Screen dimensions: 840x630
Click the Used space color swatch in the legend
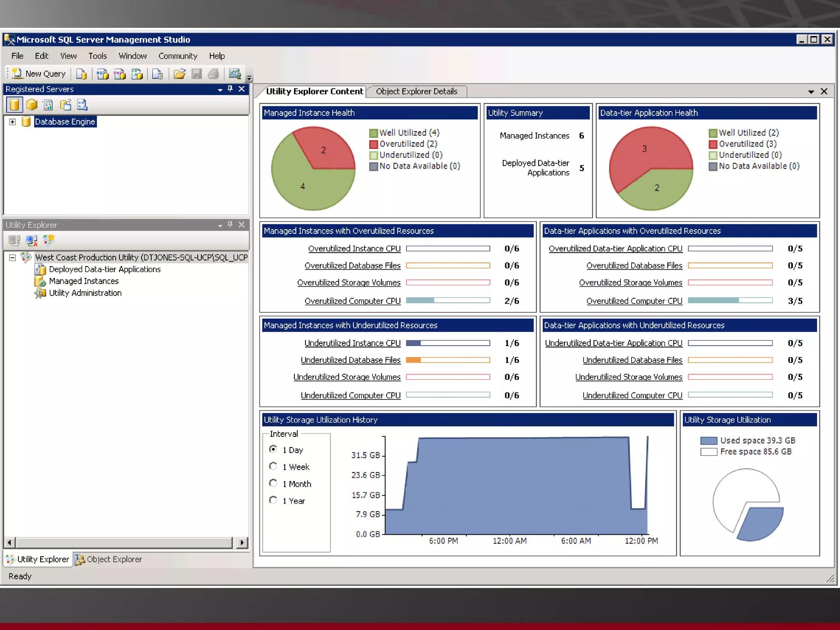(x=708, y=441)
